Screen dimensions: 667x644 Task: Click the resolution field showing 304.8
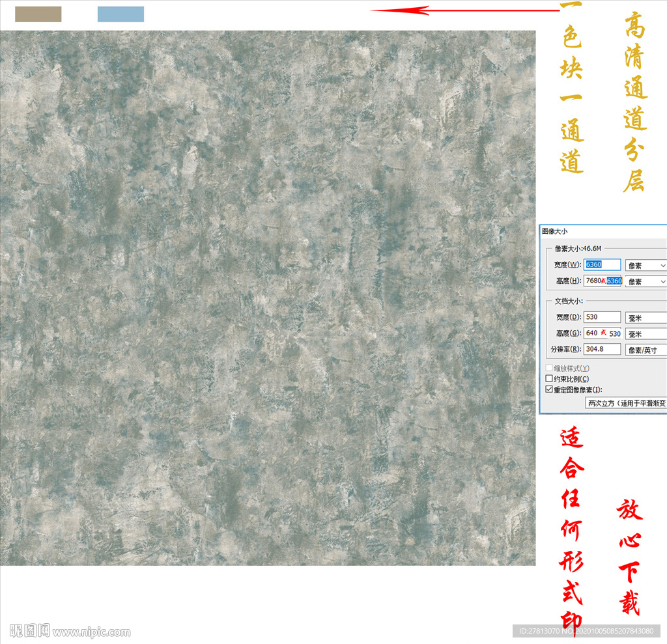coord(603,350)
